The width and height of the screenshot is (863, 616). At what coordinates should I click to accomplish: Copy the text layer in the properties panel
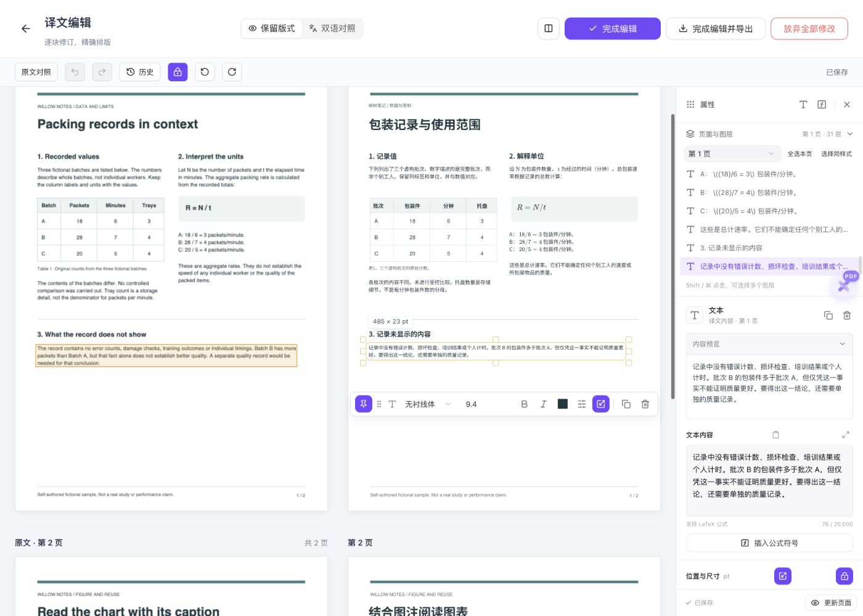pos(828,315)
